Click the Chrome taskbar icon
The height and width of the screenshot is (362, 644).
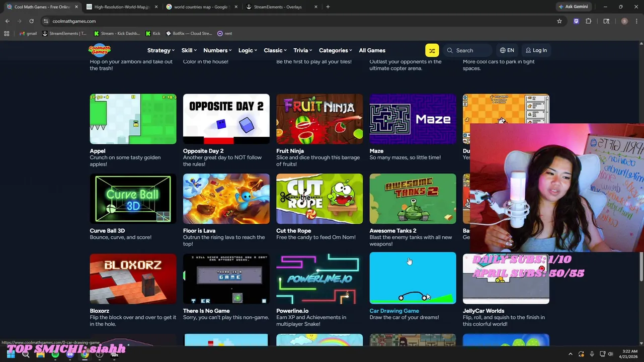pos(85,354)
